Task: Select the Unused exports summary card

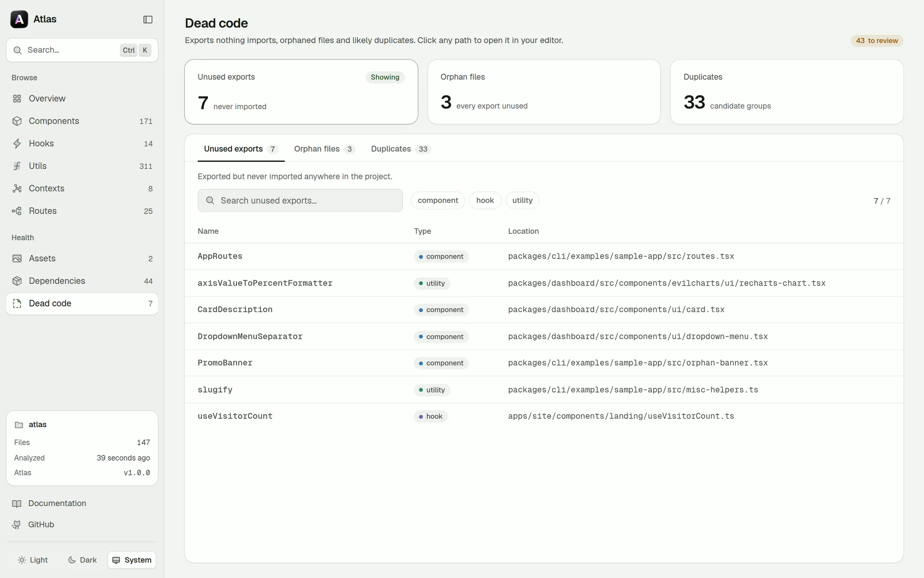Action: tap(301, 92)
